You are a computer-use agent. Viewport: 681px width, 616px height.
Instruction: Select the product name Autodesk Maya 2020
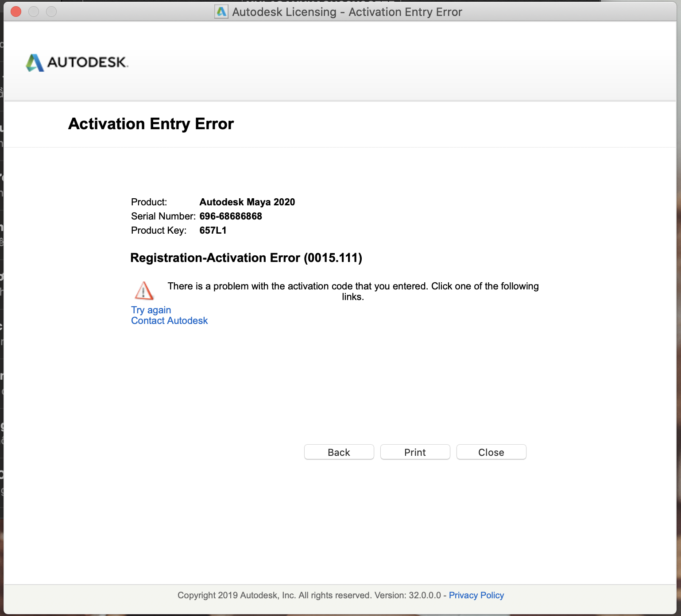(x=247, y=202)
